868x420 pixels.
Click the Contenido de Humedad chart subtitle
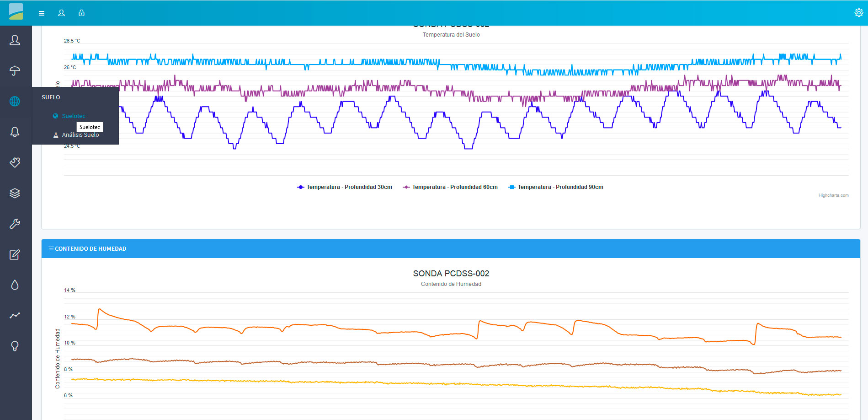[x=451, y=284]
